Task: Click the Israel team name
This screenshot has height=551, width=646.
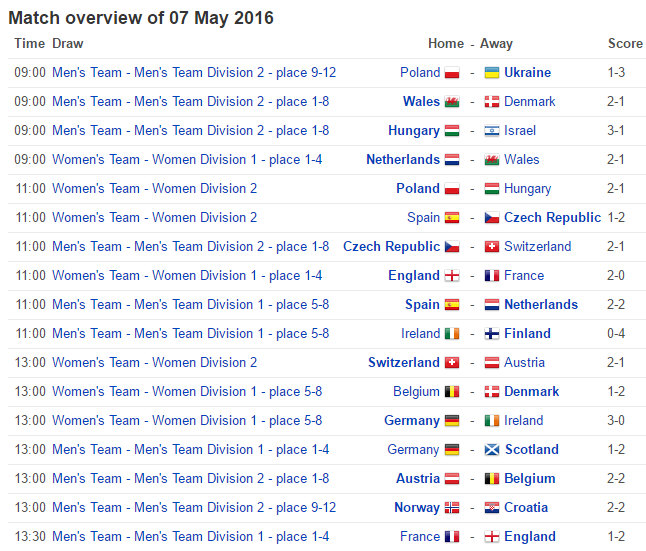Action: (x=520, y=131)
